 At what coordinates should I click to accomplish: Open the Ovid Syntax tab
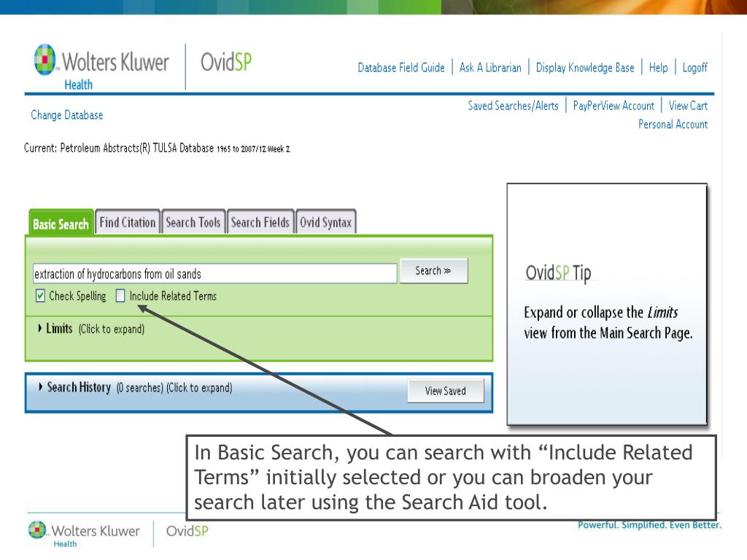(325, 222)
